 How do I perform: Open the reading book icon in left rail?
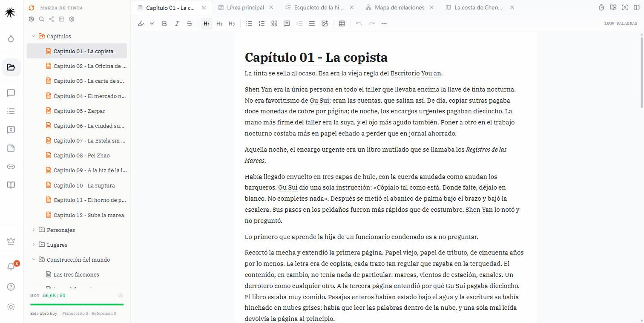tap(11, 185)
